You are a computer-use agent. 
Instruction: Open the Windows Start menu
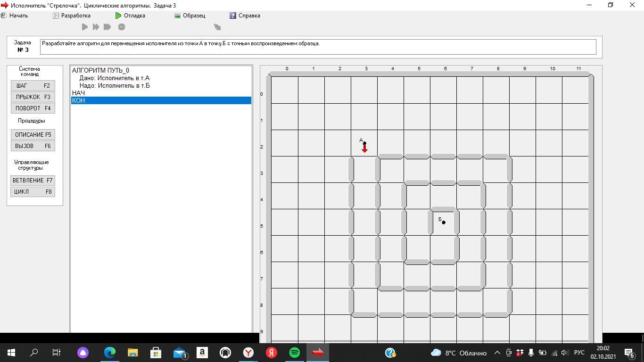[11, 353]
